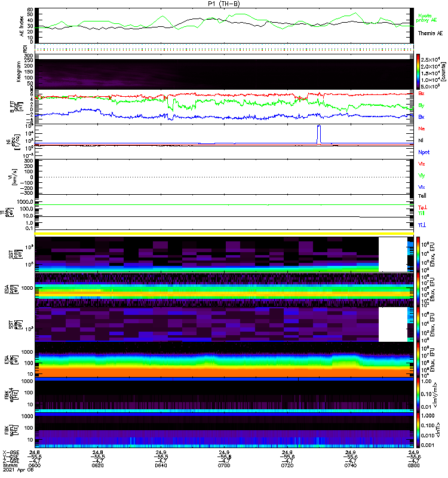Select the black Tell legend label
The height and width of the screenshot is (478, 448).
click(422, 196)
